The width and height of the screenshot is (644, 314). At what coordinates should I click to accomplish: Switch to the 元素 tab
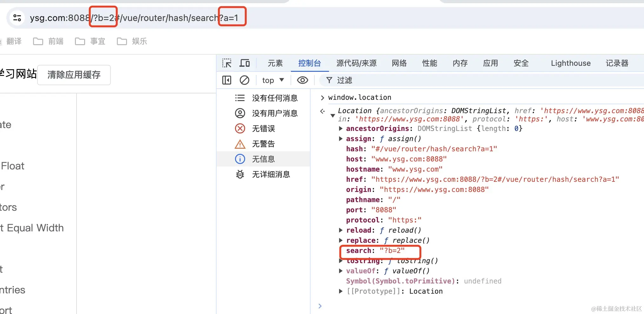pyautogui.click(x=275, y=63)
